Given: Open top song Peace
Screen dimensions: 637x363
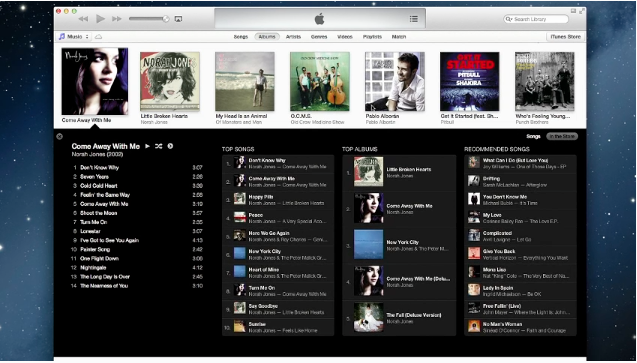Looking at the screenshot, I should pyautogui.click(x=278, y=218).
